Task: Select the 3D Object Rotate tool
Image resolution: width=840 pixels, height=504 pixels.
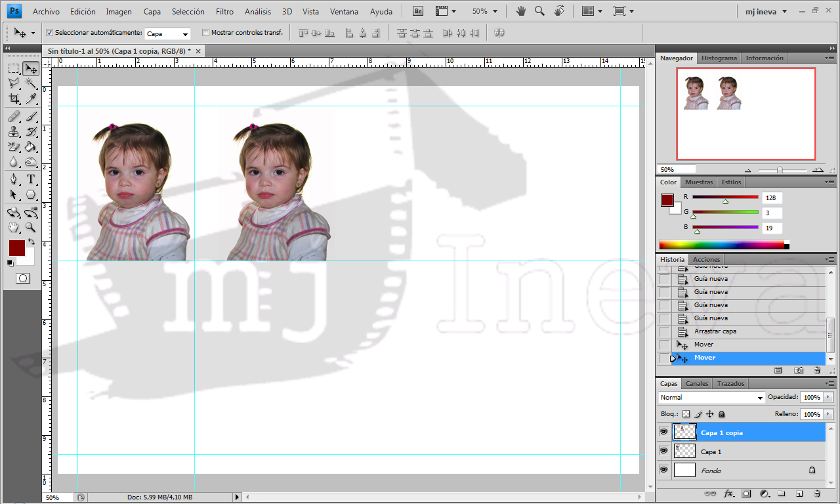Action: coord(14,213)
